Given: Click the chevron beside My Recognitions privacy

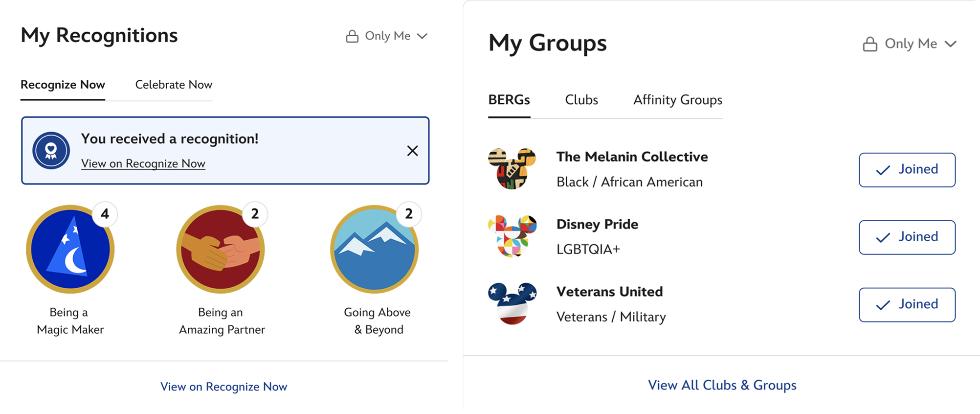Looking at the screenshot, I should [422, 36].
